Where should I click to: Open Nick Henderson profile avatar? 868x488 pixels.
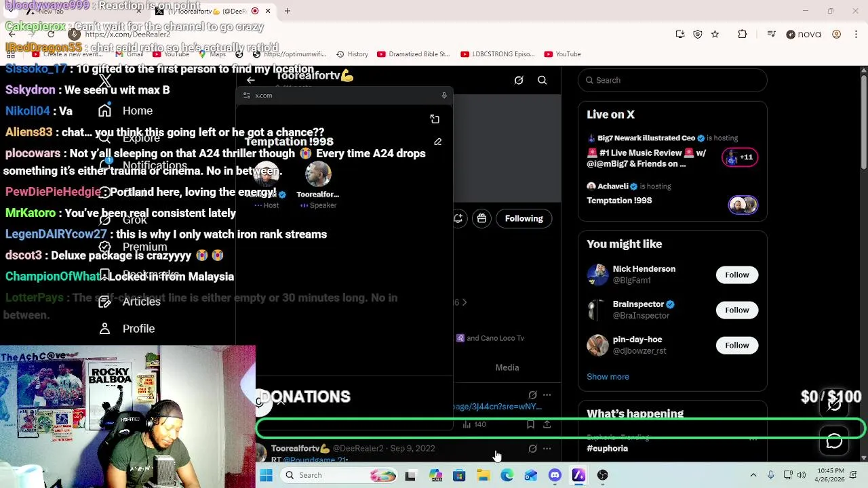[597, 274]
